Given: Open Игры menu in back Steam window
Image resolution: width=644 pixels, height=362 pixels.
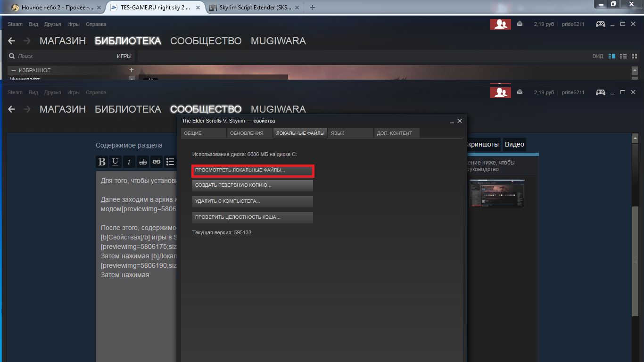Looking at the screenshot, I should (74, 24).
